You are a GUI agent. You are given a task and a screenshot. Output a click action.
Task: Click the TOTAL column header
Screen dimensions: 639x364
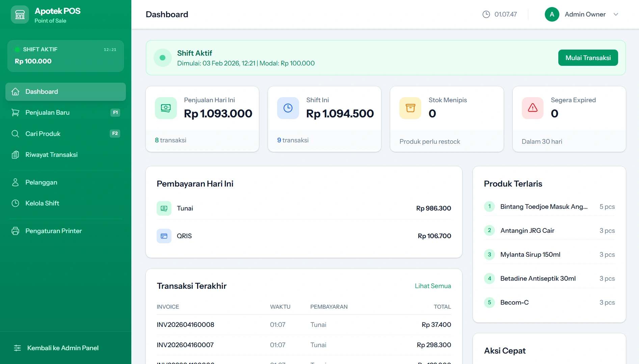click(x=442, y=307)
